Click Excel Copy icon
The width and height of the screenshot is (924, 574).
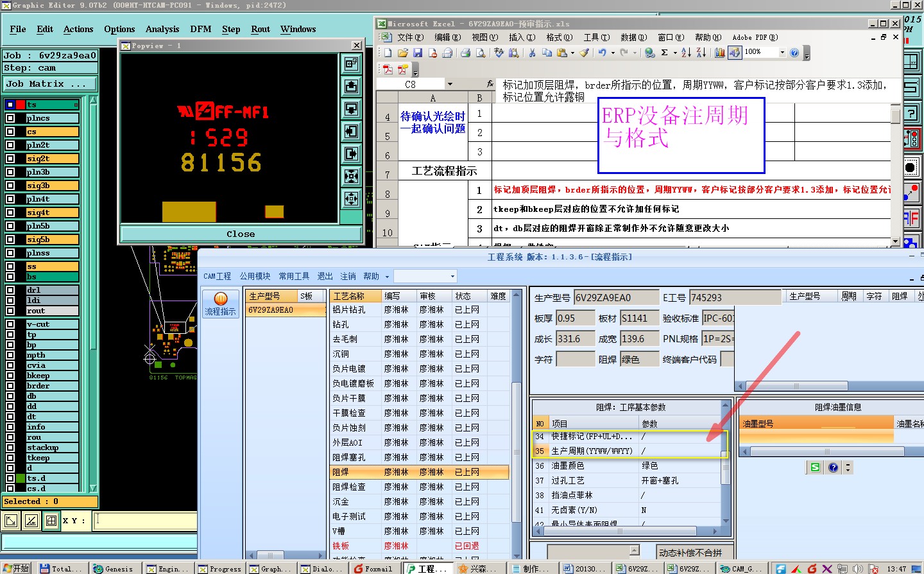click(547, 53)
